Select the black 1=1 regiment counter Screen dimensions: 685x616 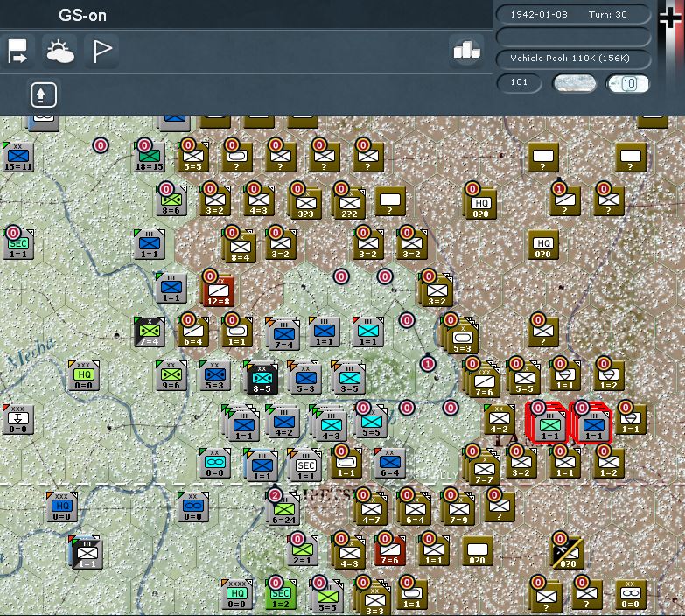click(x=87, y=553)
